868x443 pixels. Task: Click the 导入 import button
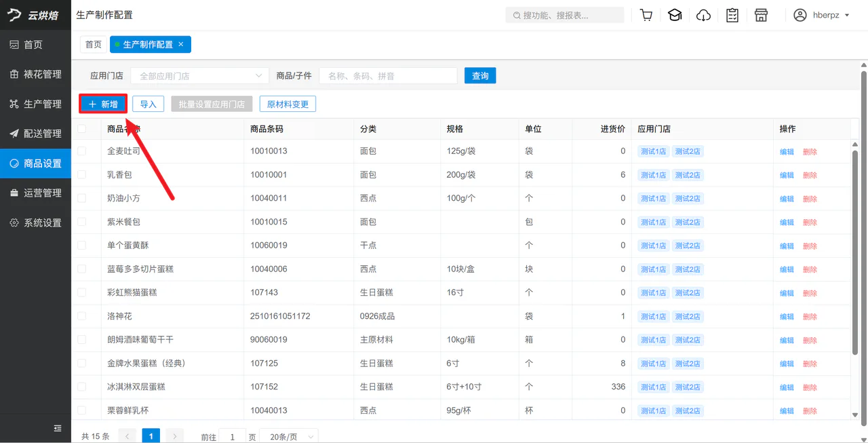[x=148, y=104]
